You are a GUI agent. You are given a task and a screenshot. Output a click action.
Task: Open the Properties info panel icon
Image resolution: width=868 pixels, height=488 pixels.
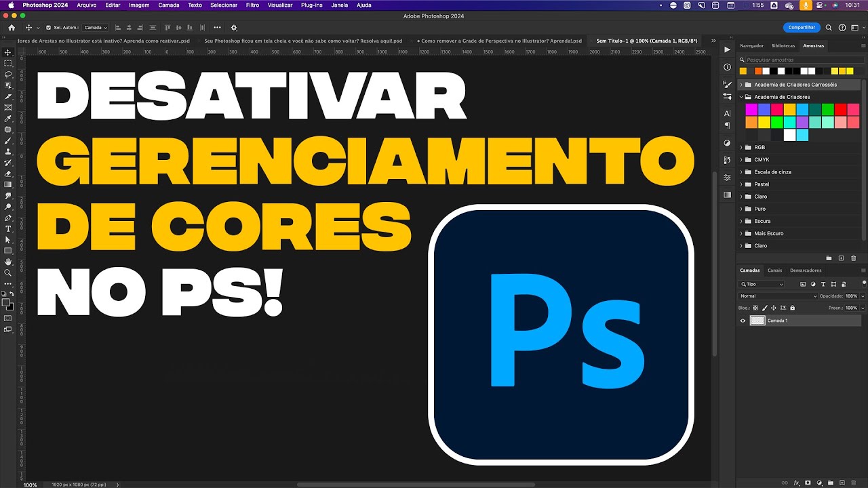pyautogui.click(x=727, y=67)
